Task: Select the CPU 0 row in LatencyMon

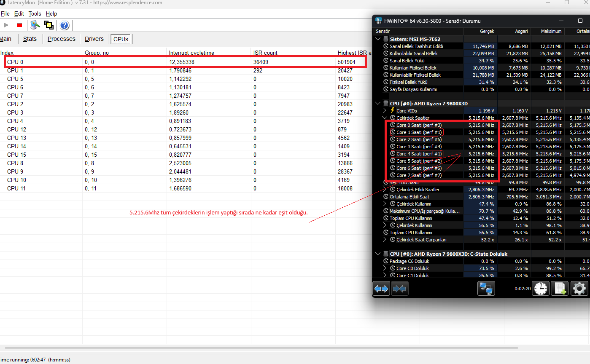Action: click(186, 62)
